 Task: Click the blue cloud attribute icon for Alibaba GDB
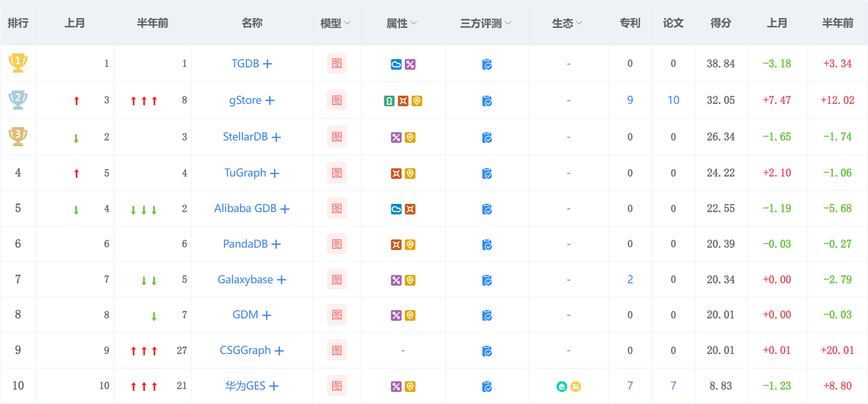[396, 209]
